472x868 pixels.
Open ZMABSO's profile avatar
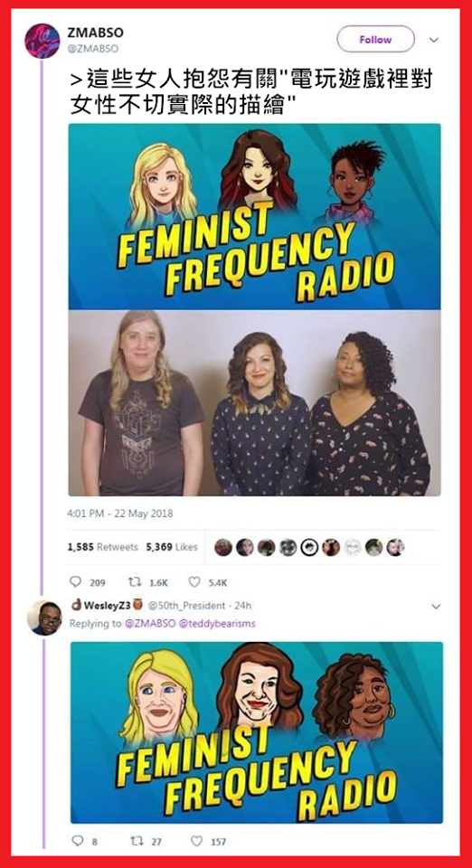click(42, 41)
